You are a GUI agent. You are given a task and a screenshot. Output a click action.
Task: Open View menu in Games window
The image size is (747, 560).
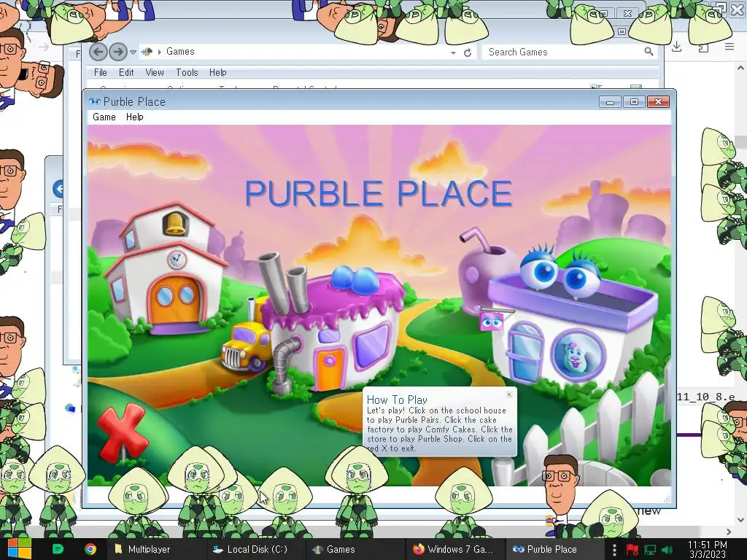coord(155,72)
